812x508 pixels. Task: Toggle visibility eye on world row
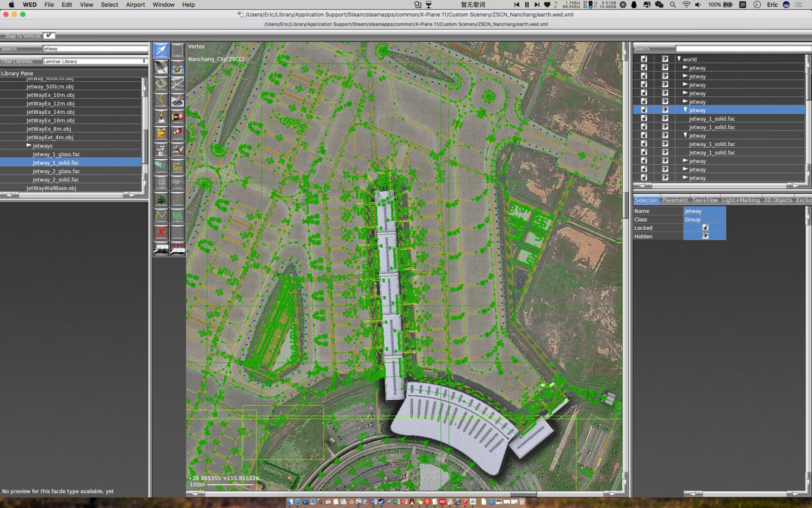click(665, 59)
